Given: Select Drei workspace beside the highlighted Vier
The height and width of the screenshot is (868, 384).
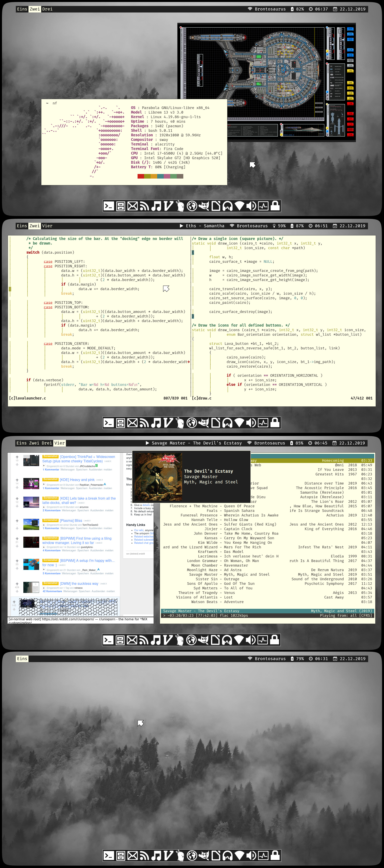Looking at the screenshot, I should pos(47,443).
